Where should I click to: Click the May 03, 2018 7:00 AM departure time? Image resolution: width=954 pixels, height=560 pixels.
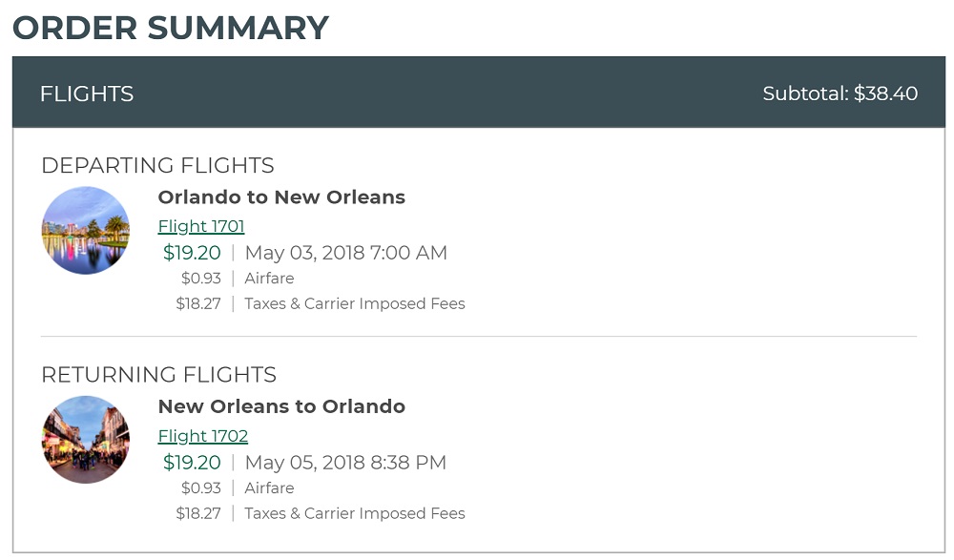coord(345,253)
